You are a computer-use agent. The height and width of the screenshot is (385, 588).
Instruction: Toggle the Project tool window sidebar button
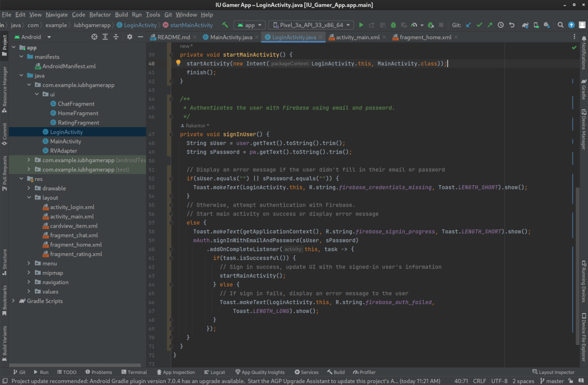pos(4,45)
